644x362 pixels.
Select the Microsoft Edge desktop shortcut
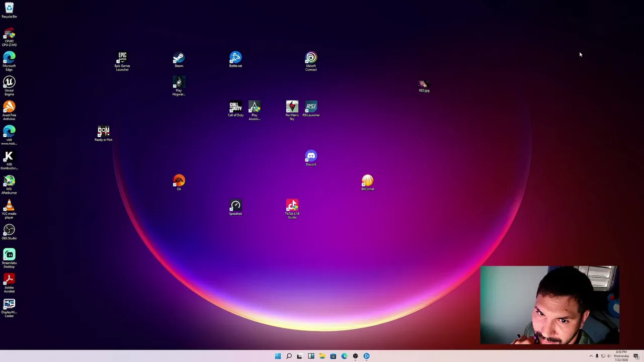pyautogui.click(x=9, y=62)
